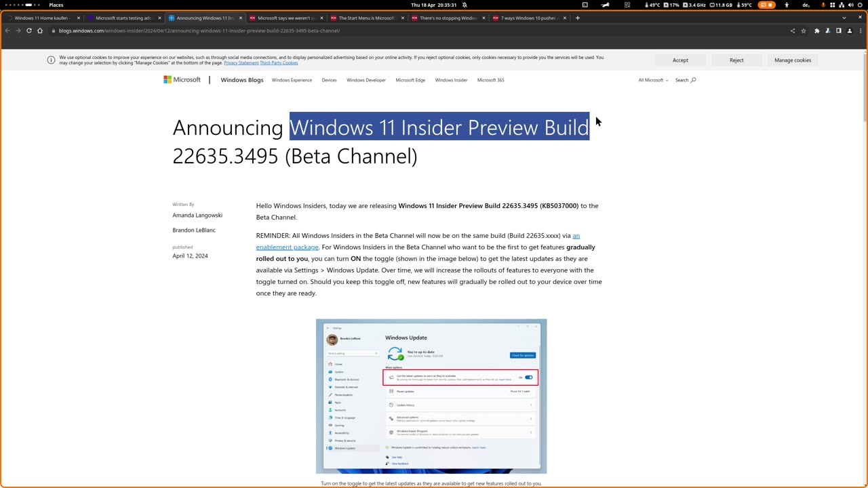The width and height of the screenshot is (868, 488).
Task: Switch to '7 ways Windows 10 pushes' tab
Action: point(529,18)
